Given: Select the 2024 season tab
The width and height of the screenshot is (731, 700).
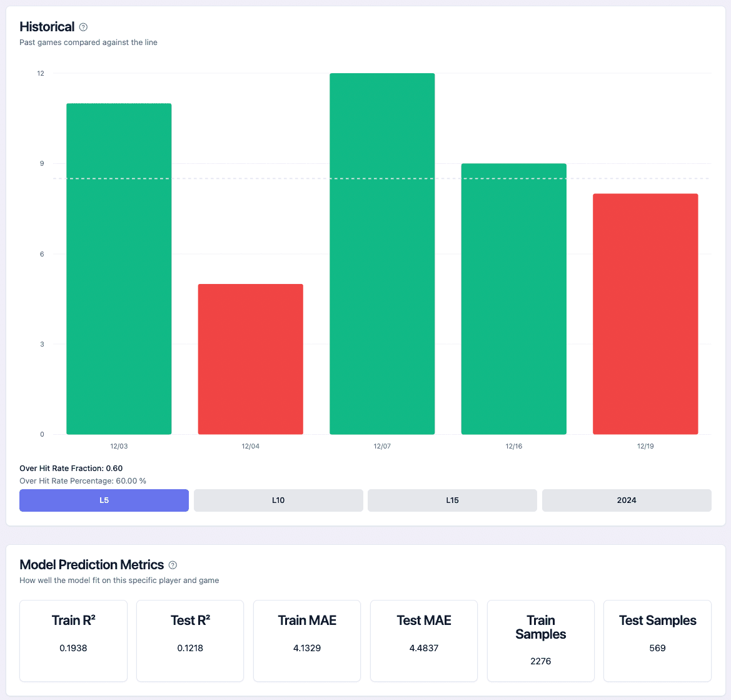Looking at the screenshot, I should point(627,500).
